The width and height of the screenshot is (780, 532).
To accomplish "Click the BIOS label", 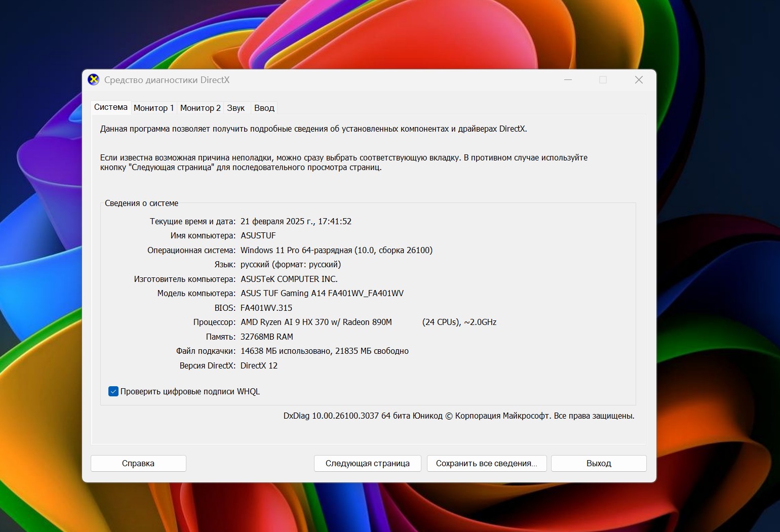I will [225, 308].
